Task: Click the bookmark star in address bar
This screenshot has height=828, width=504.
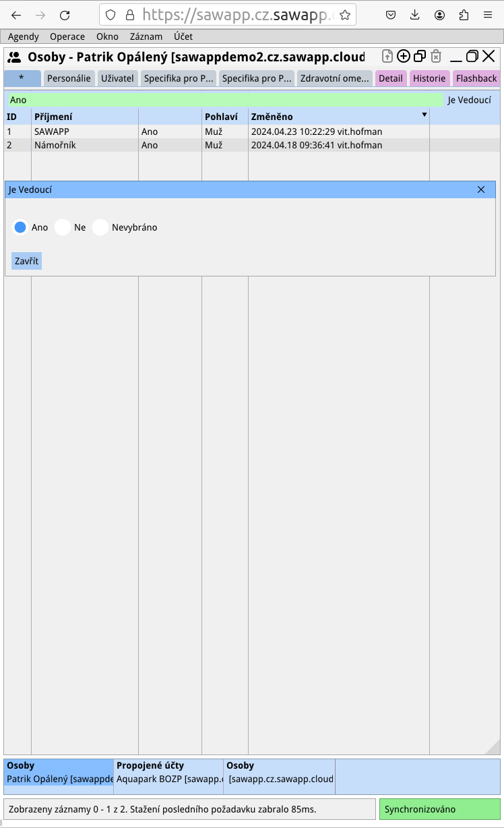Action: click(345, 15)
